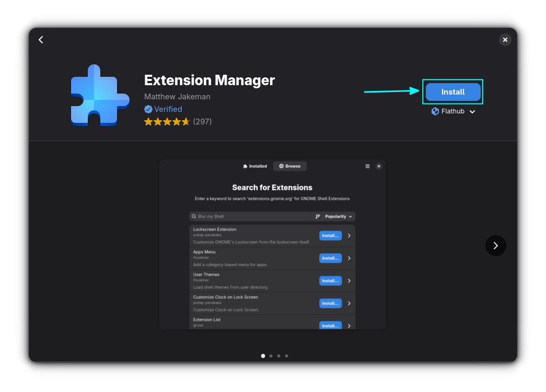546x392 pixels.
Task: Click the search magnifier in the extensions search bar
Action: (x=194, y=216)
